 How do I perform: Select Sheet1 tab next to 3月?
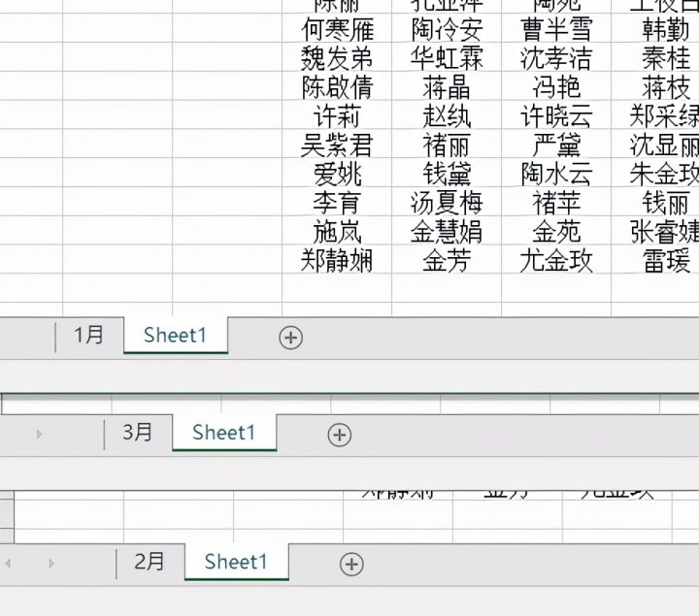coord(224,432)
